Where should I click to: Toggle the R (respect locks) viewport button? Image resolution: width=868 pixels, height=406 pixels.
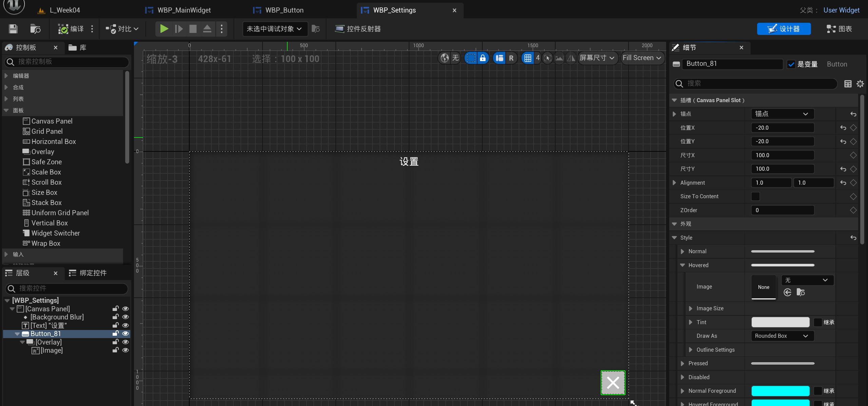511,58
